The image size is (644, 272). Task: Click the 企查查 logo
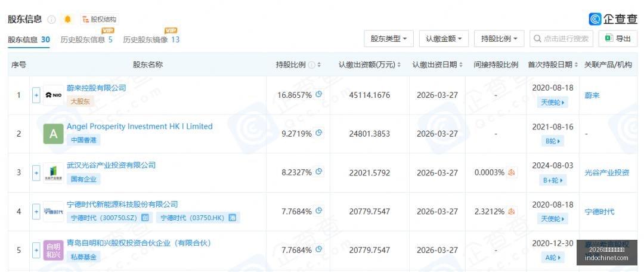[613, 19]
